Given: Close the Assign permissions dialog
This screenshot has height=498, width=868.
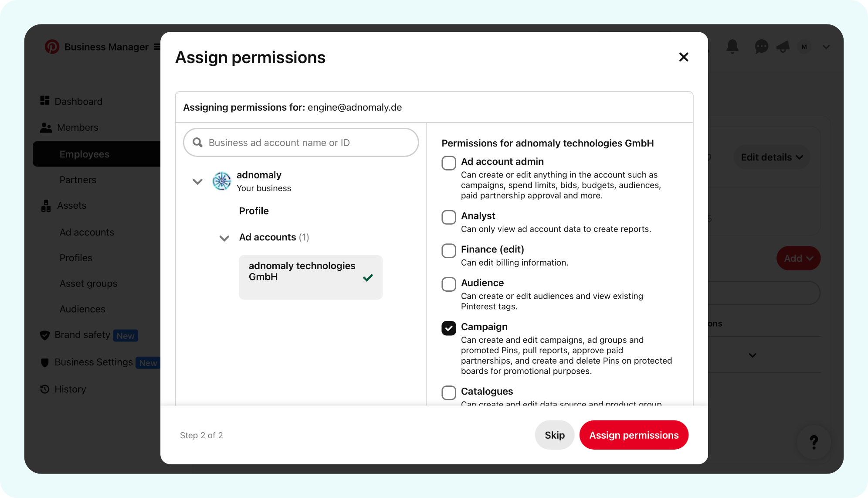Looking at the screenshot, I should click(683, 57).
